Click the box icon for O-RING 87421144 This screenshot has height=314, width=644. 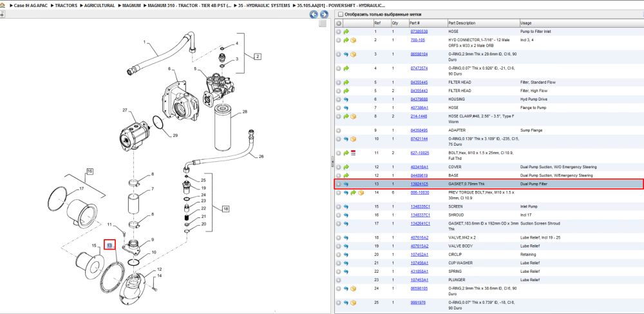click(353, 139)
